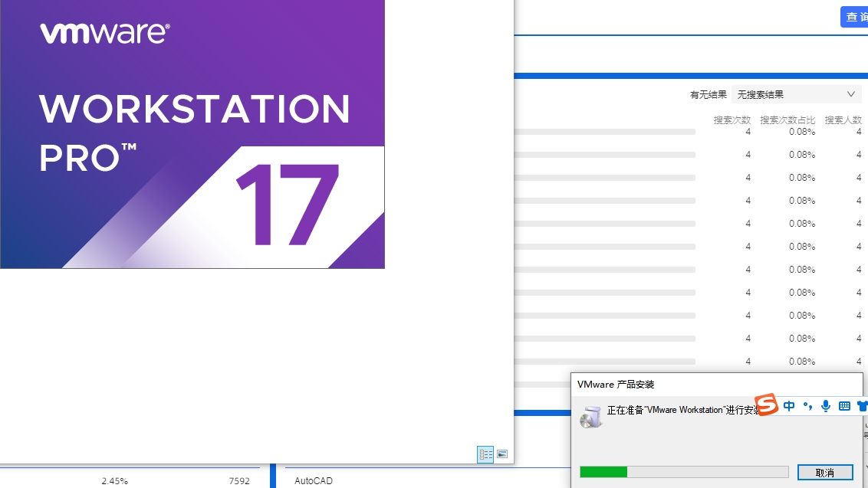Start voice input with the microphone icon
Viewport: 868px width, 488px height.
(x=826, y=406)
